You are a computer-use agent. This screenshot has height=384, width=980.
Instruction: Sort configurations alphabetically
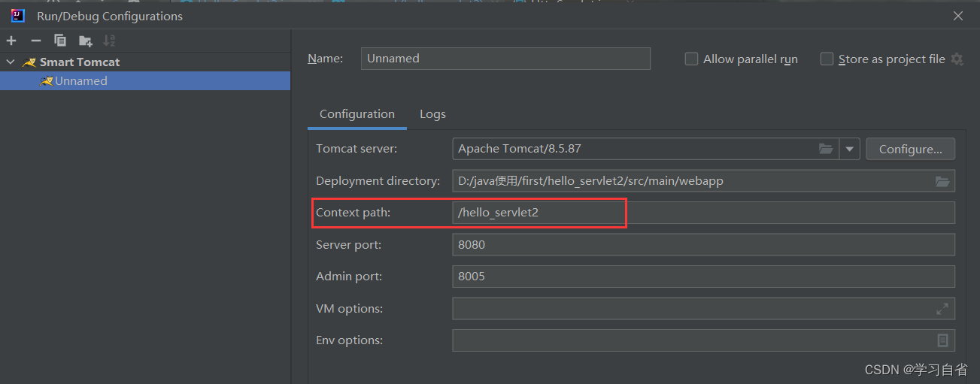110,41
